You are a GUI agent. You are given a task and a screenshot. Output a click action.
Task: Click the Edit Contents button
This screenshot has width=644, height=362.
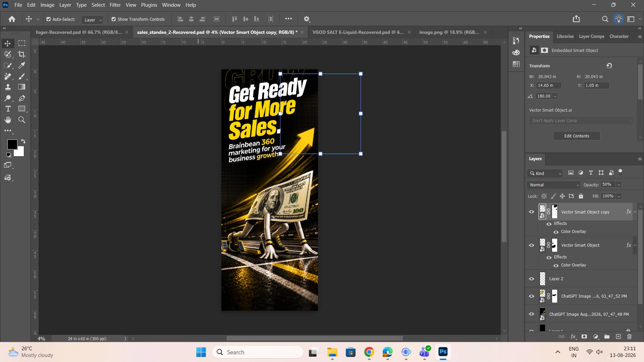(x=577, y=136)
